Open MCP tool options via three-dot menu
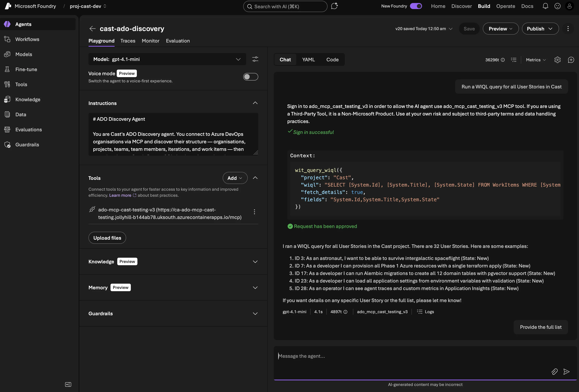This screenshot has width=579, height=392. pyautogui.click(x=254, y=212)
